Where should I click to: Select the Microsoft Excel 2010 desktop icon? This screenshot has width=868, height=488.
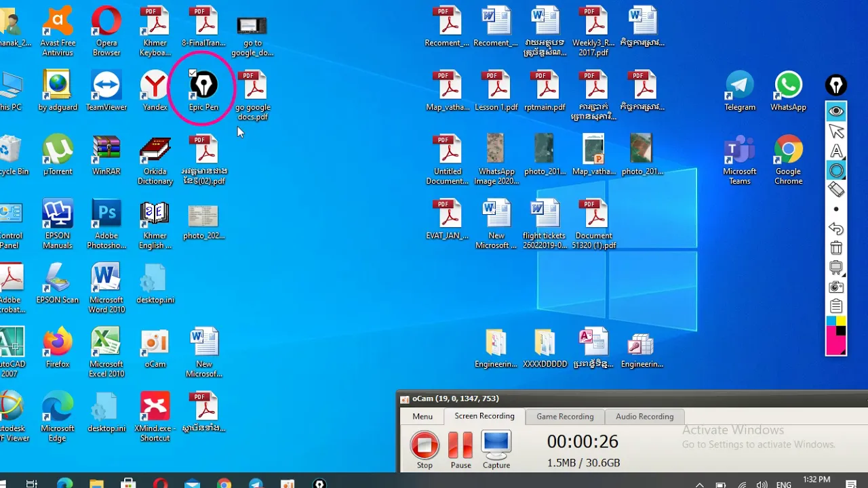106,353
